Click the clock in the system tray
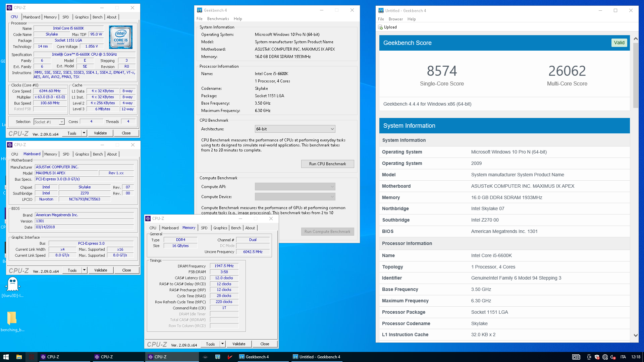644x362 pixels. (636, 357)
